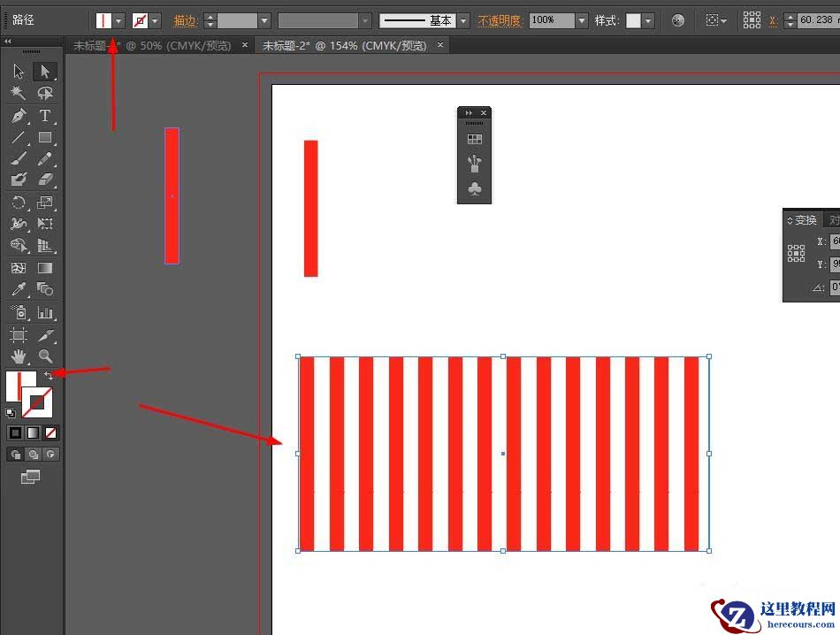Screen dimensions: 840x635
Task: Click the swap fill and stroke arrow
Action: pyautogui.click(x=50, y=375)
